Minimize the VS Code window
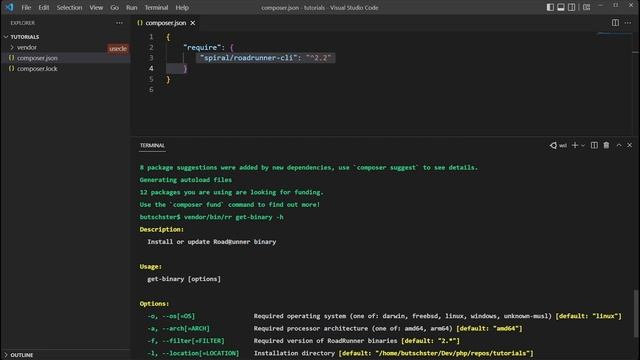Screen dimensions: 640x360 [x=600, y=6]
